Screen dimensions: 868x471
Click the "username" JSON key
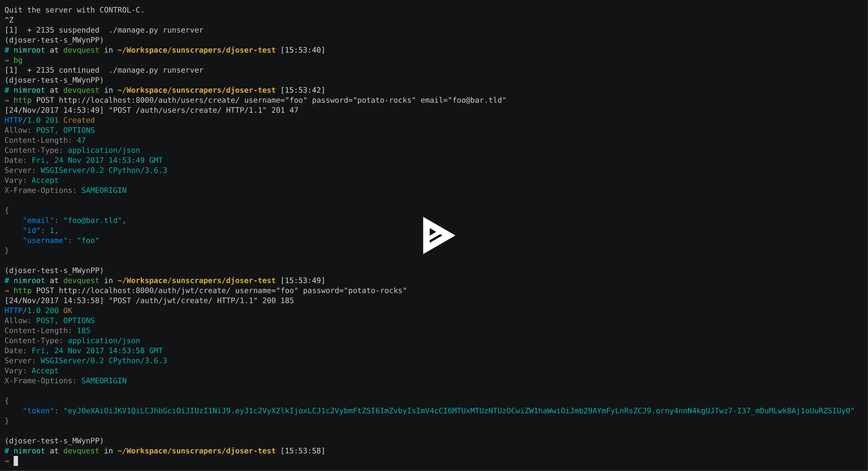pyautogui.click(x=45, y=240)
